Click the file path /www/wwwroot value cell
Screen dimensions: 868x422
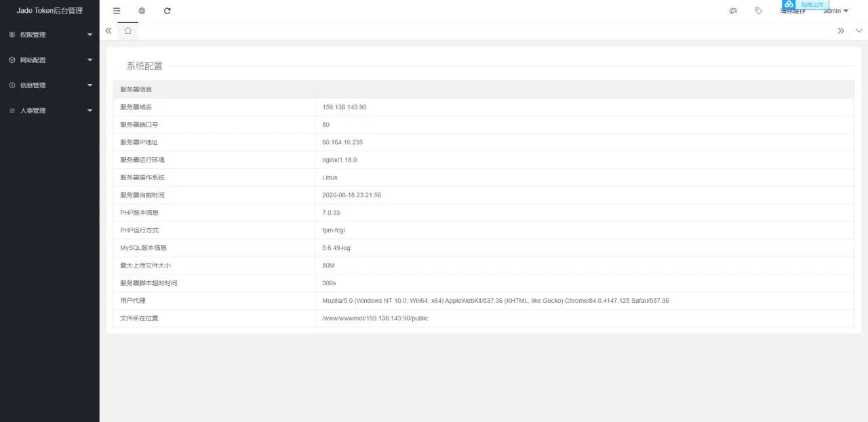pyautogui.click(x=375, y=318)
